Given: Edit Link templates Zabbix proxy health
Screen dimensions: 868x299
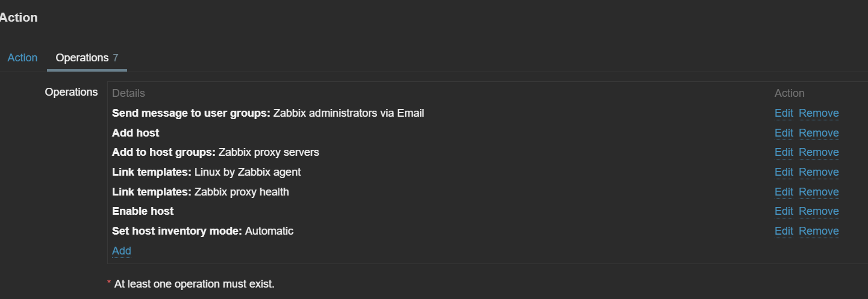Looking at the screenshot, I should [x=784, y=192].
